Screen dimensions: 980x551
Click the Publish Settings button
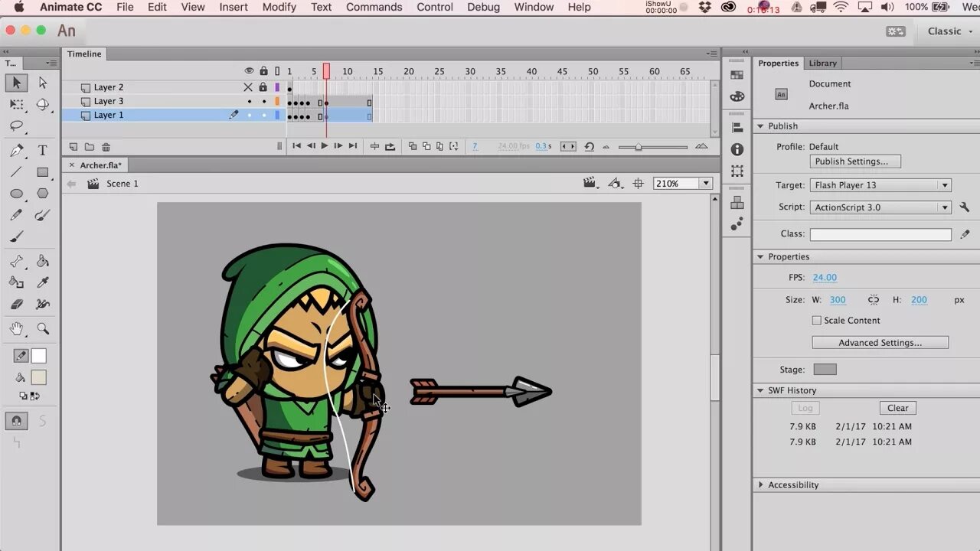tap(855, 161)
